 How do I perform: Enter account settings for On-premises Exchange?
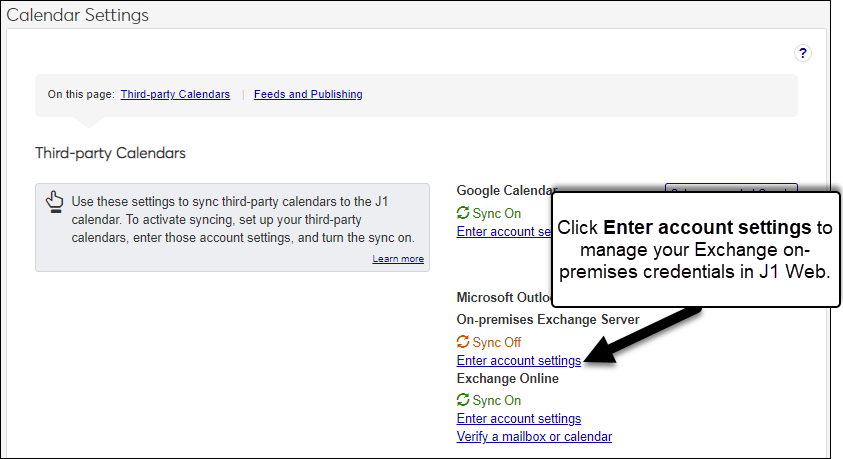click(518, 360)
